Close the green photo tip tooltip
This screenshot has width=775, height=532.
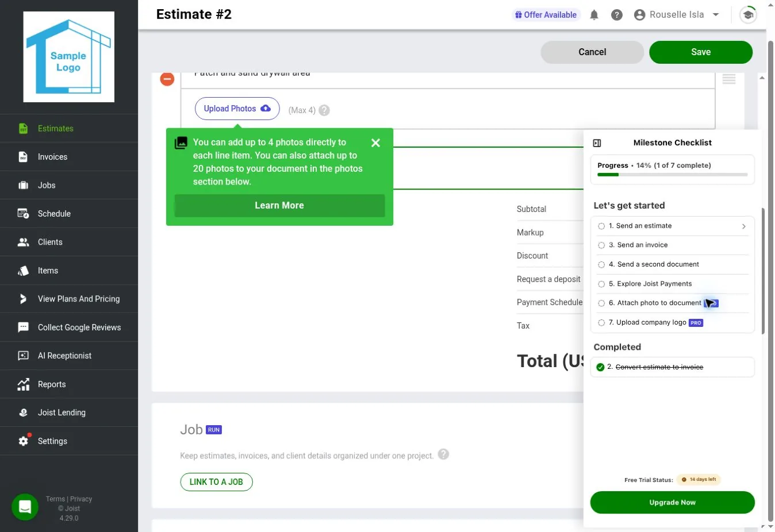tap(375, 143)
